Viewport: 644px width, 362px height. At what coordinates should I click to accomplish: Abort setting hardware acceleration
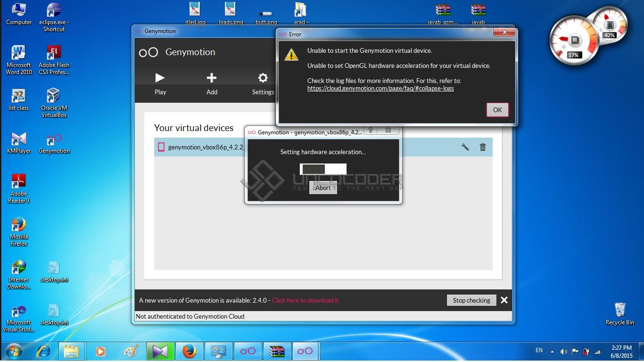coord(323,188)
